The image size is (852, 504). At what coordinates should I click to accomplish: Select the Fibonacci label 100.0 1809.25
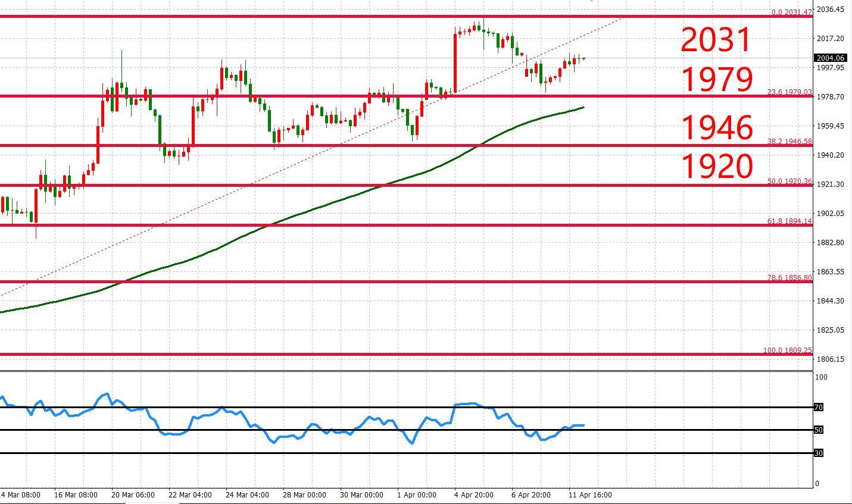pyautogui.click(x=788, y=350)
